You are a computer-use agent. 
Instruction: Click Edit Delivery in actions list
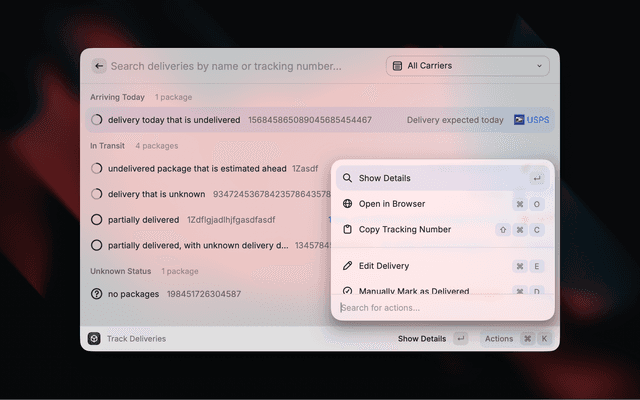(x=384, y=266)
